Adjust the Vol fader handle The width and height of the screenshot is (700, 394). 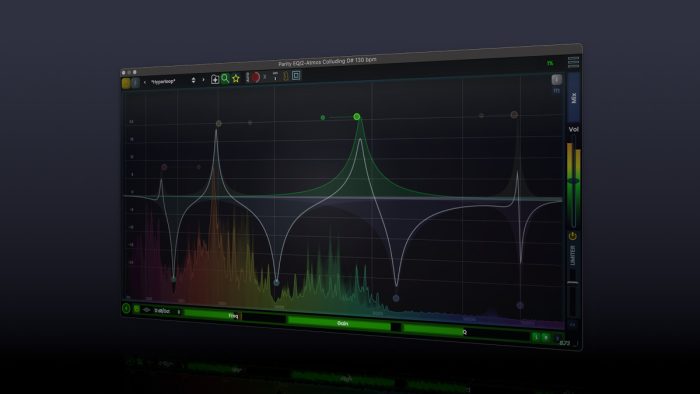click(x=574, y=181)
